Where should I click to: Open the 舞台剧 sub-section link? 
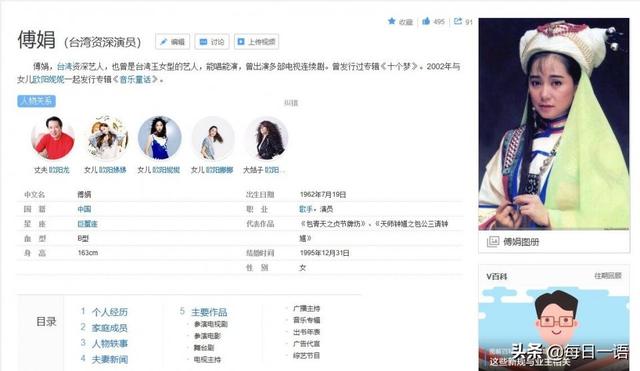(204, 348)
